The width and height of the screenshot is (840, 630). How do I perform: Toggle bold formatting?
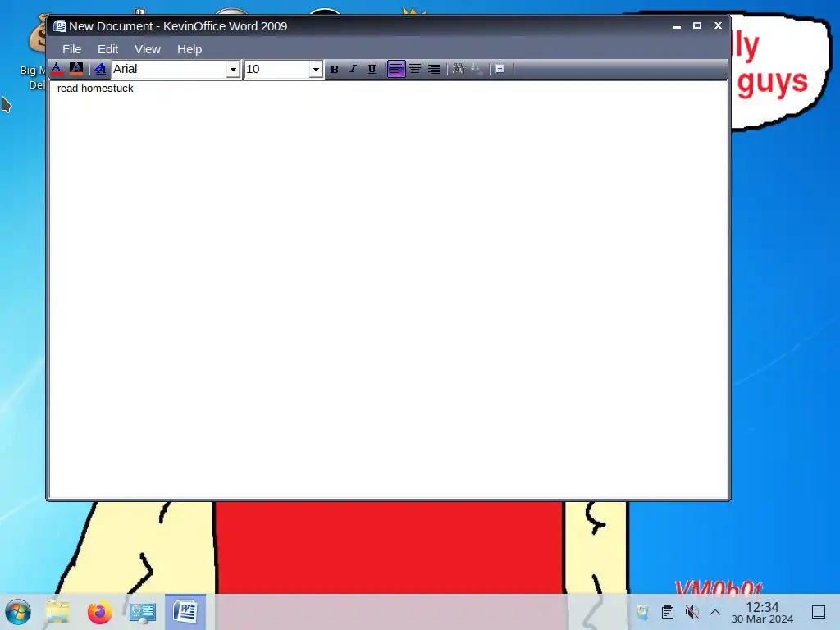click(335, 69)
